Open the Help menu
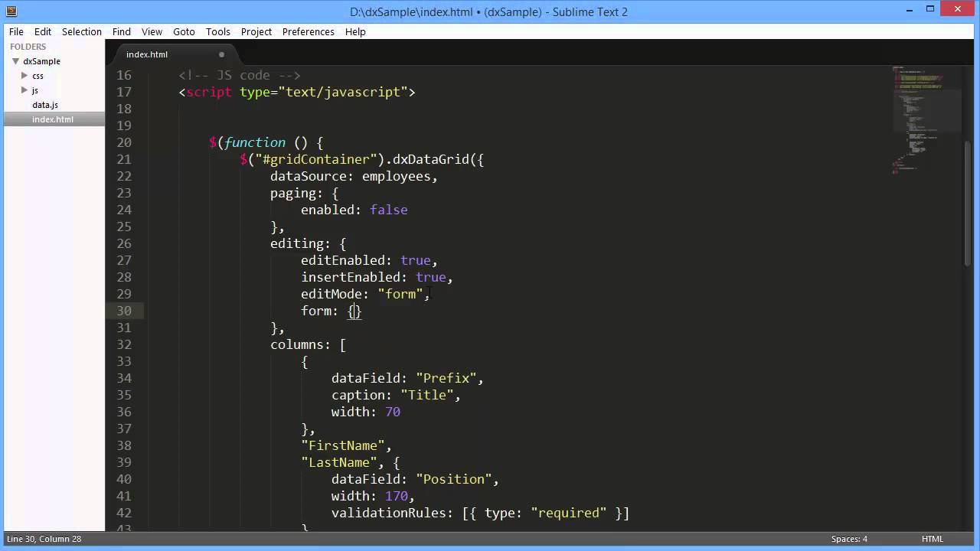Viewport: 980px width, 551px height. (x=355, y=31)
